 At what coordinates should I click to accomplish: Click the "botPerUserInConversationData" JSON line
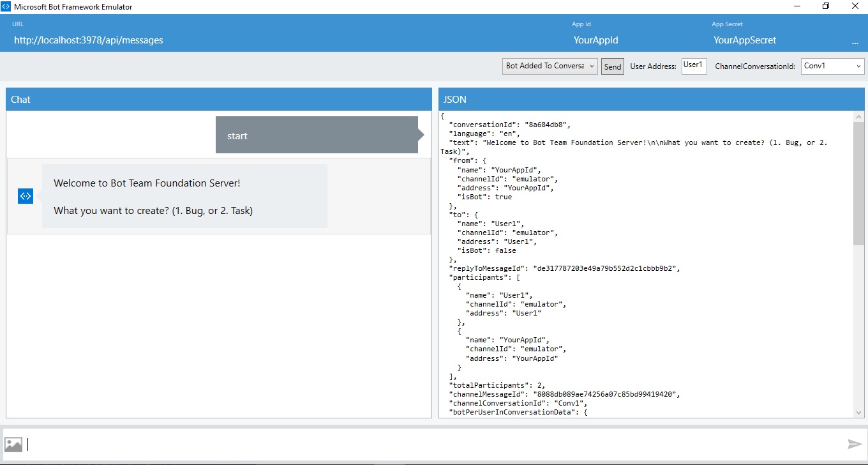[x=518, y=412]
